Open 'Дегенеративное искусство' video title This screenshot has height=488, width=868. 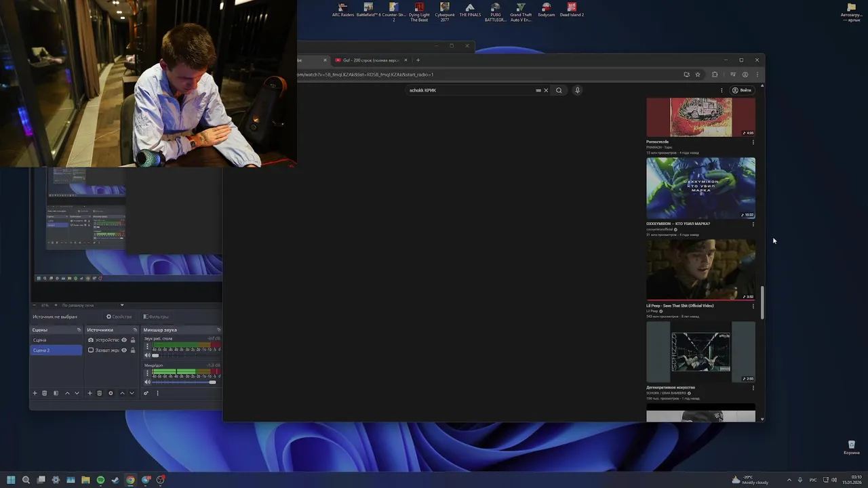[x=671, y=388]
